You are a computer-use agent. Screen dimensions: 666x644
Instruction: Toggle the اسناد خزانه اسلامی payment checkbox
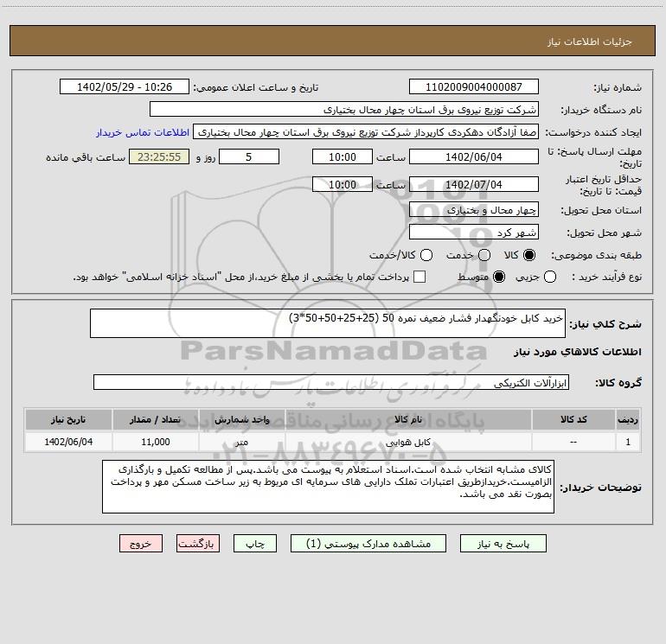[419, 277]
